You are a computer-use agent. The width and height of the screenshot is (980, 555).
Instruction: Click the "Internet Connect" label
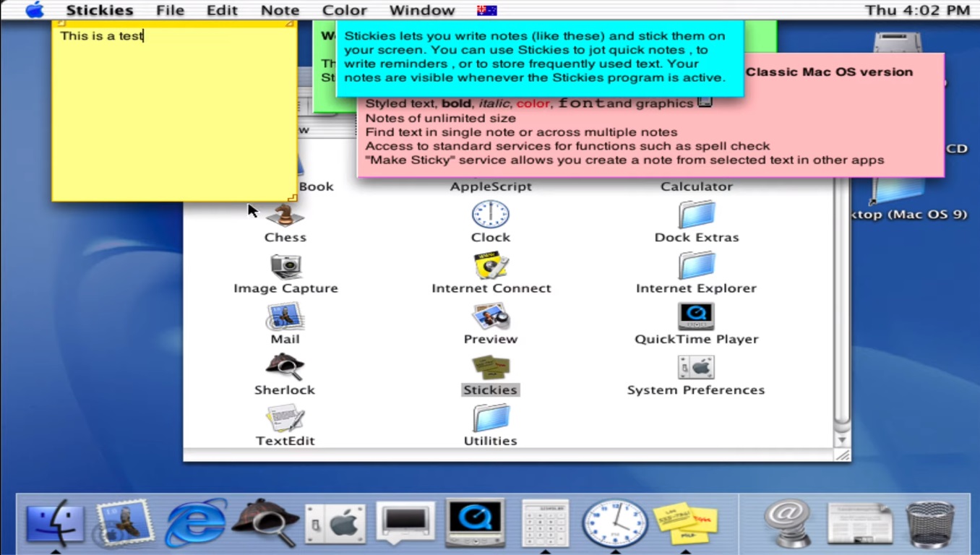[491, 288]
